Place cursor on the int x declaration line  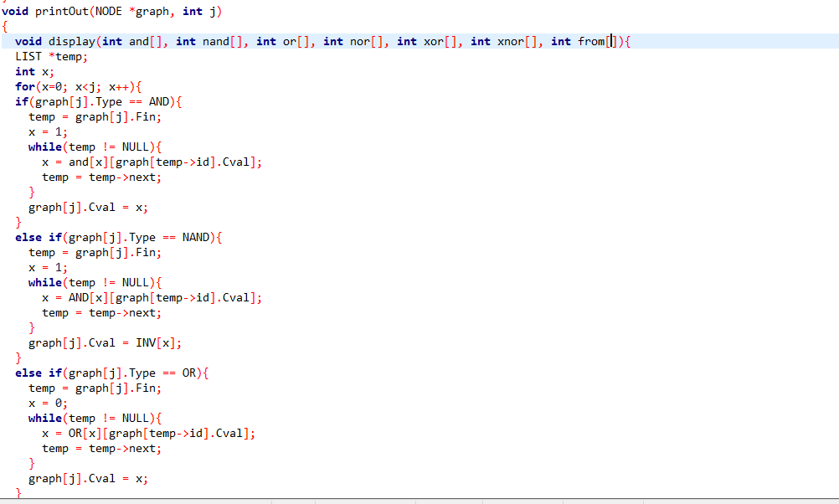(x=28, y=71)
